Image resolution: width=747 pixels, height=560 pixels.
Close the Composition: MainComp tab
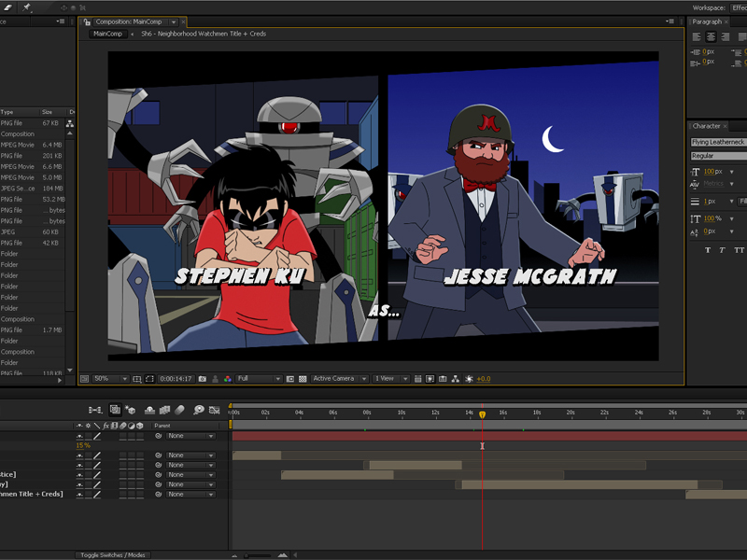(183, 21)
